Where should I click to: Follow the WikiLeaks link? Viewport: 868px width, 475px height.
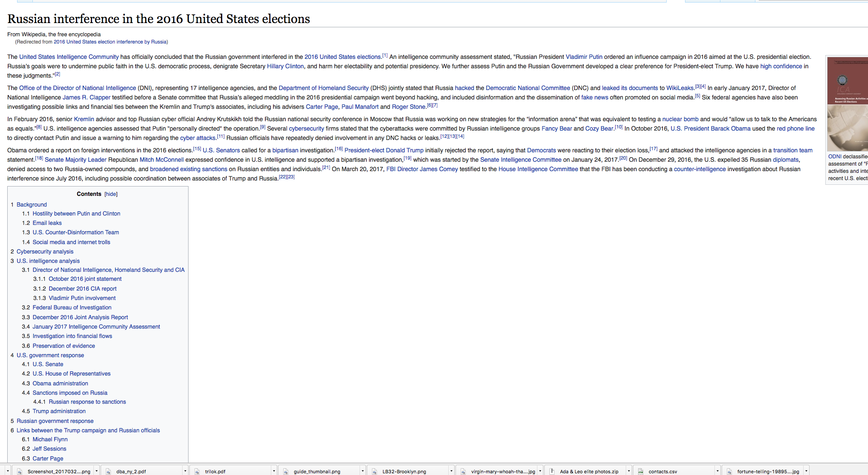point(680,88)
